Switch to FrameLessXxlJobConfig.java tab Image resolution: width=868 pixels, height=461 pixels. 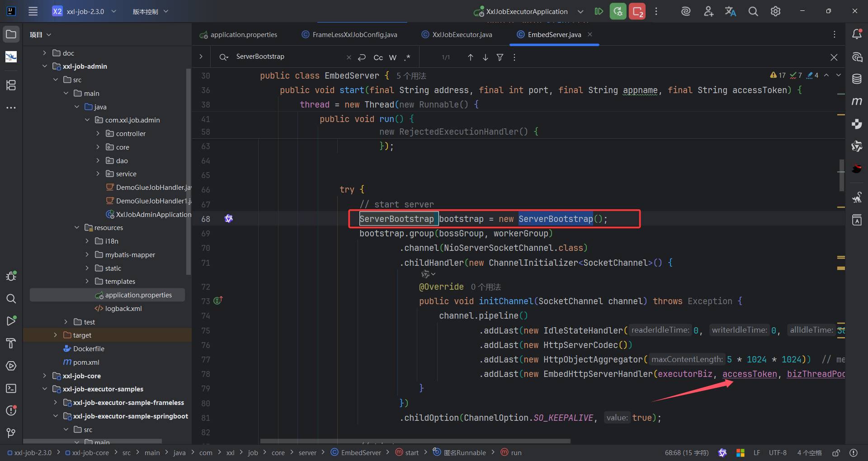(349, 34)
